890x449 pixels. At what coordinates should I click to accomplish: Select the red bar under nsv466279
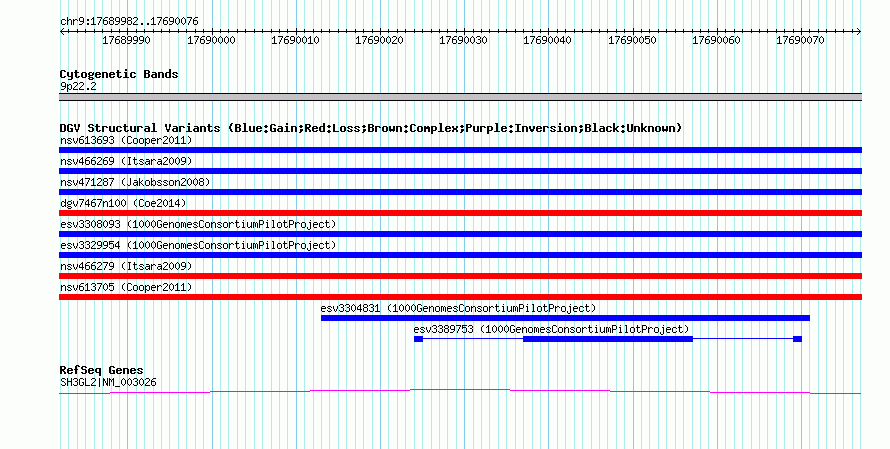[x=460, y=276]
